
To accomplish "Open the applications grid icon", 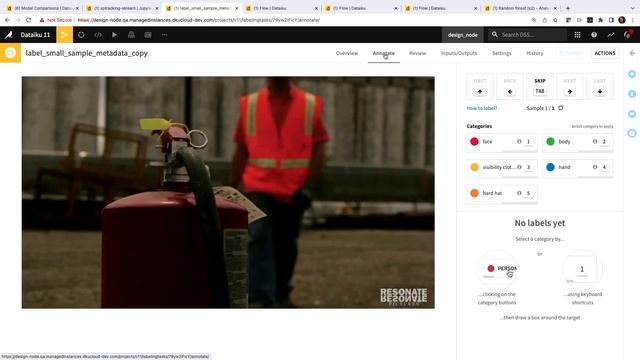I will click(577, 35).
